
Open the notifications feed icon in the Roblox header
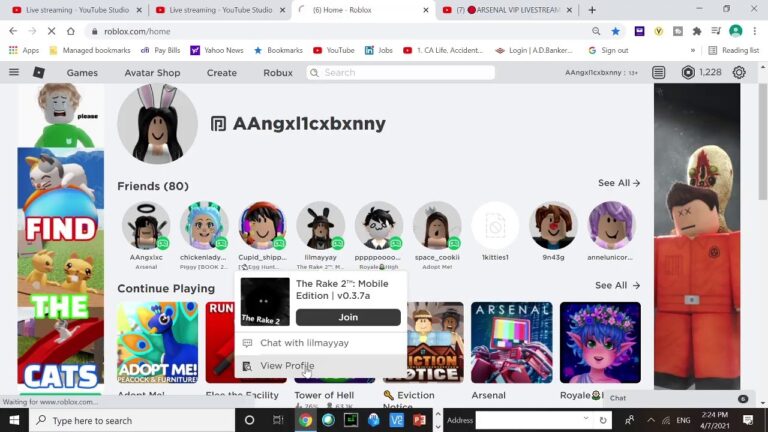point(658,72)
